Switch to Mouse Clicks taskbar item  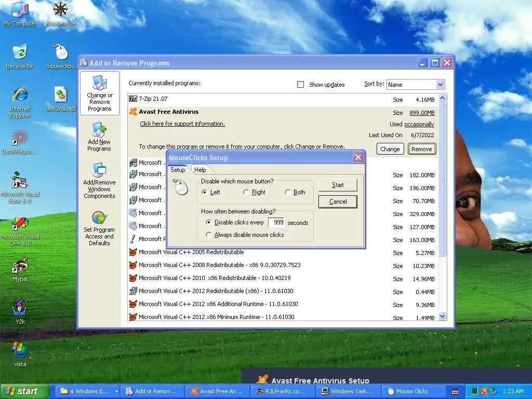[x=413, y=391]
